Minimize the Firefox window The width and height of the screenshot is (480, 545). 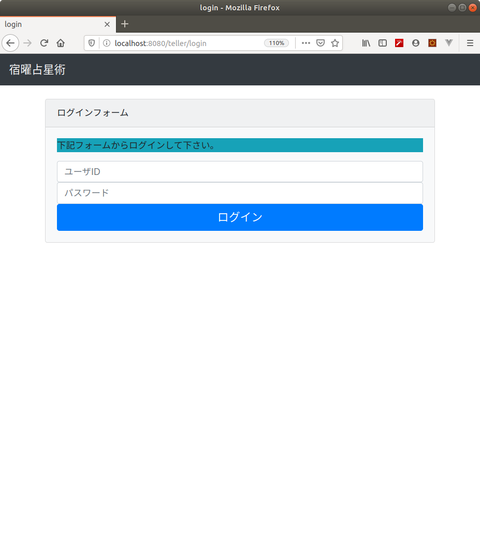pyautogui.click(x=452, y=8)
